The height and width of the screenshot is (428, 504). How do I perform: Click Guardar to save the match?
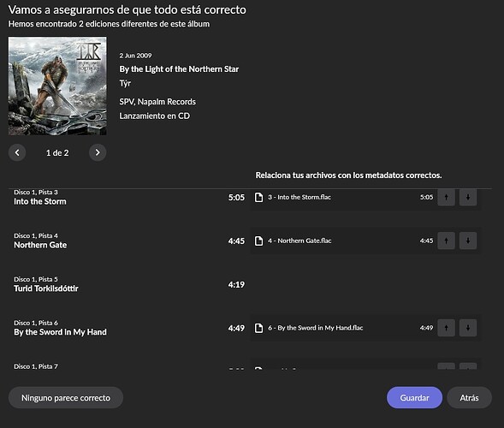click(414, 398)
